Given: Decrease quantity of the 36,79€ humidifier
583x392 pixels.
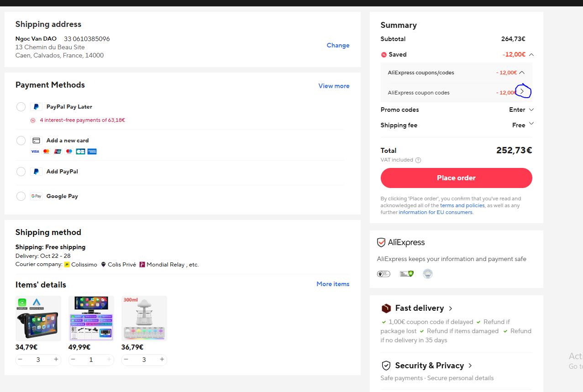Looking at the screenshot, I should pyautogui.click(x=126, y=360).
